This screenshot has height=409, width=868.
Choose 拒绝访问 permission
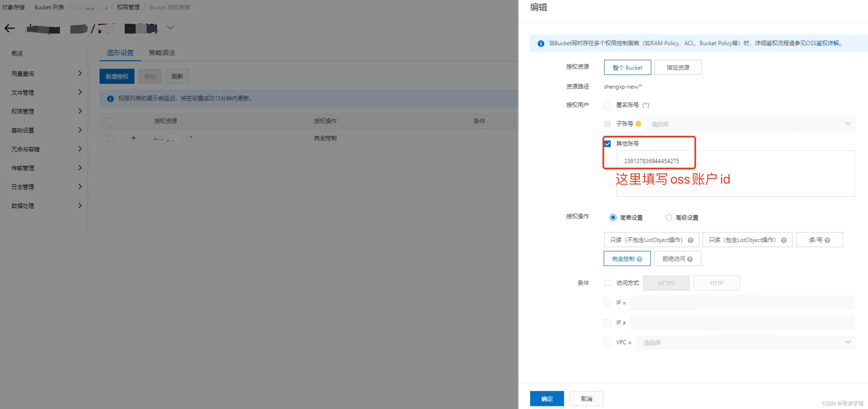point(678,259)
